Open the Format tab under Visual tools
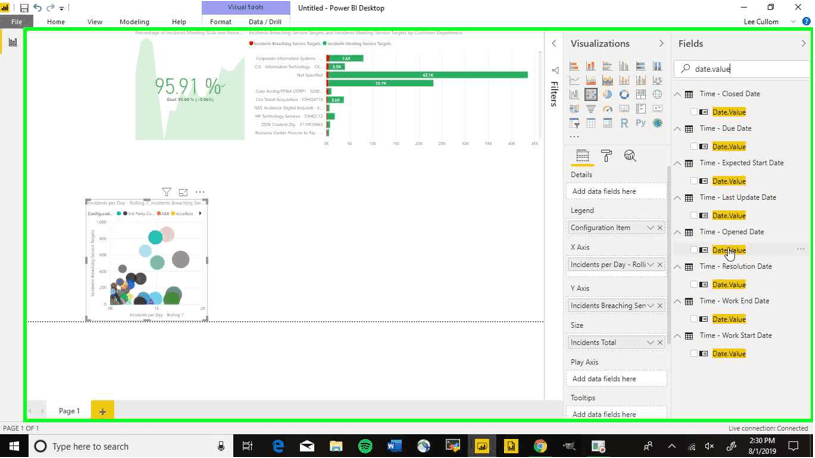The height and width of the screenshot is (458, 815). (220, 22)
